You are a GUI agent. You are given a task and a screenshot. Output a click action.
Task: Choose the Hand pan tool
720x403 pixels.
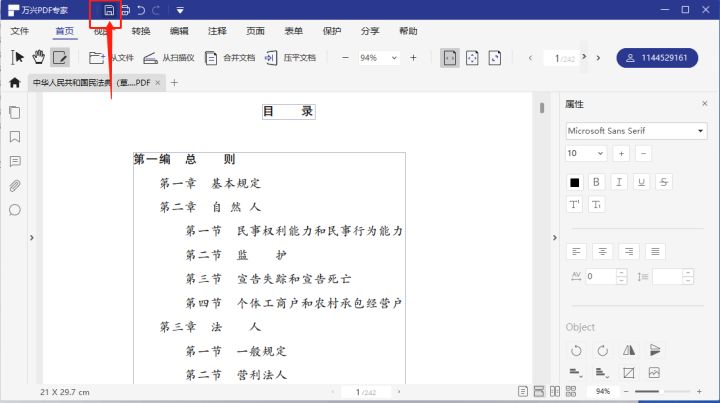point(39,57)
